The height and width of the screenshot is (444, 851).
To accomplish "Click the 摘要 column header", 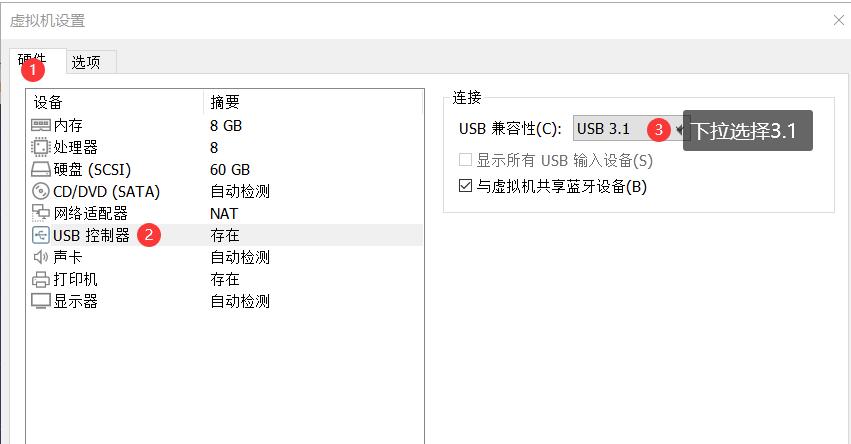I will (x=225, y=102).
